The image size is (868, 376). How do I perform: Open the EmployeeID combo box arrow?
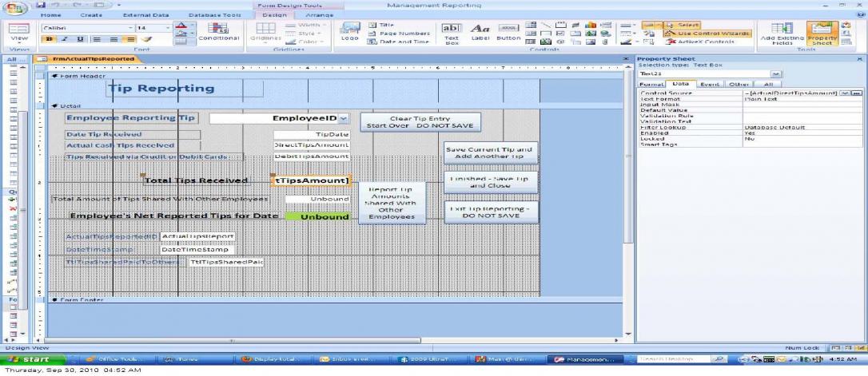[343, 118]
